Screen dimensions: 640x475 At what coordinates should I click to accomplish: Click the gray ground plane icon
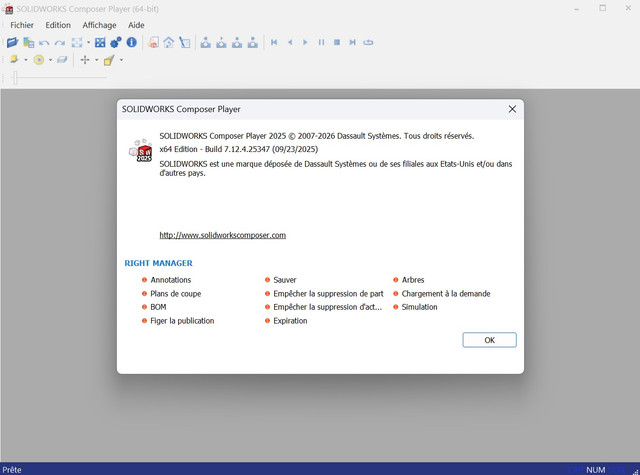62,60
